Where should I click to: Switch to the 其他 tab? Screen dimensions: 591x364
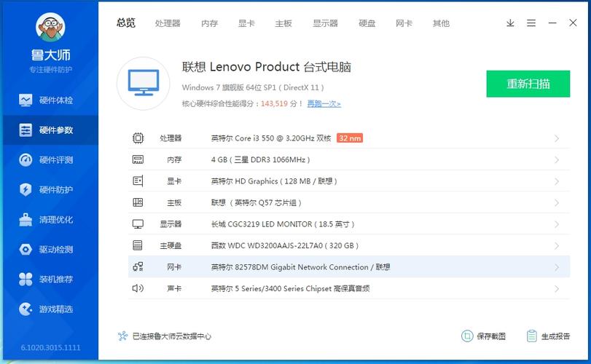click(441, 23)
